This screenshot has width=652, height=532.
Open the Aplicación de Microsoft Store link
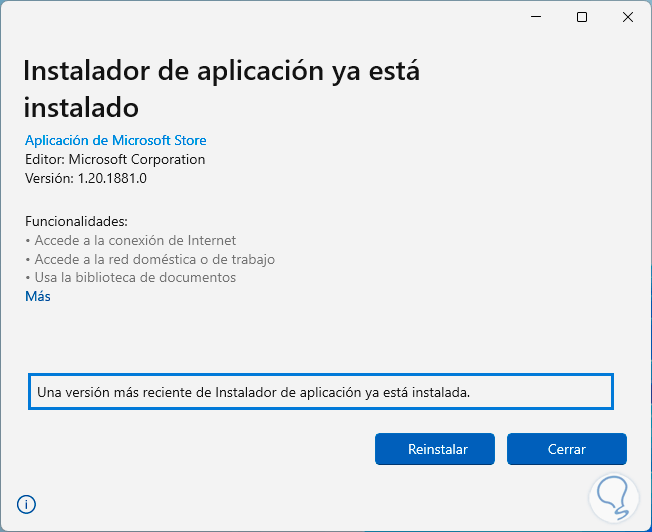coord(116,140)
